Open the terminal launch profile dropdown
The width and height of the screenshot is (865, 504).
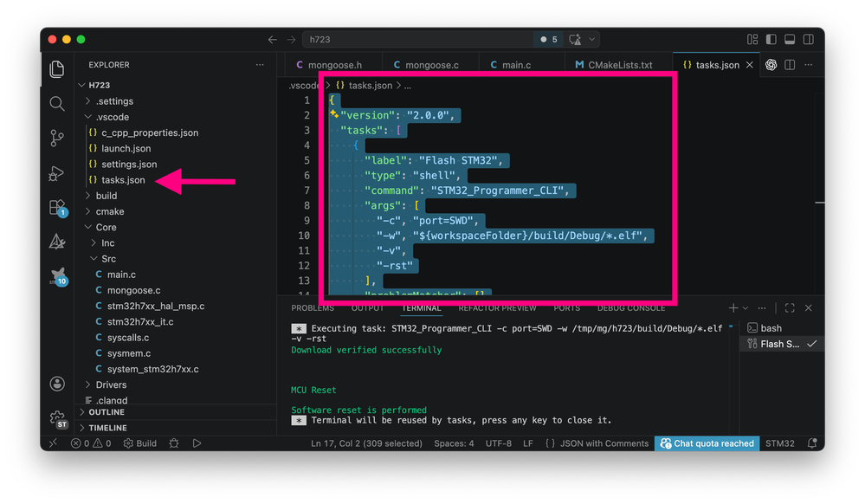[746, 308]
